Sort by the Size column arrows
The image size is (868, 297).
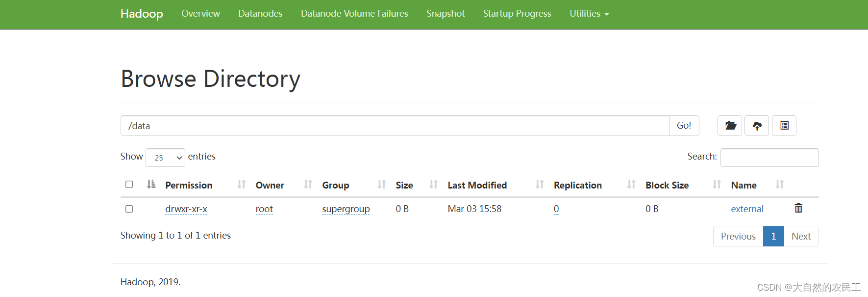pyautogui.click(x=433, y=185)
